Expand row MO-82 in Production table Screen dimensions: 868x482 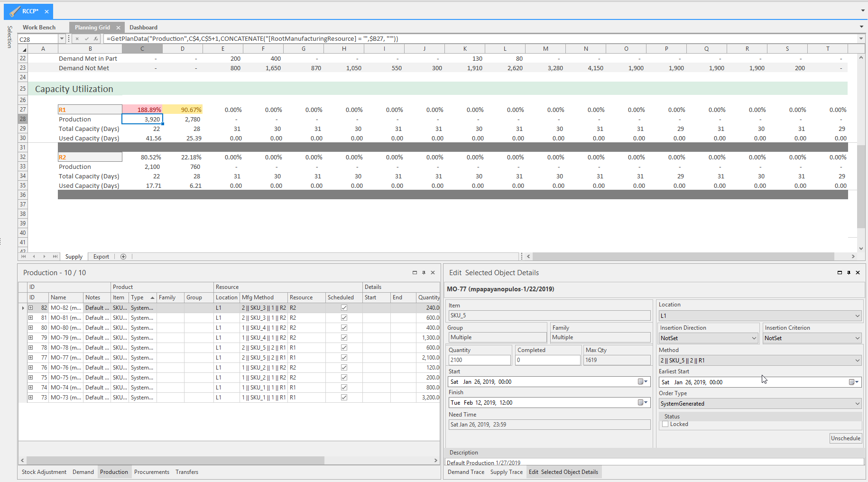point(31,308)
